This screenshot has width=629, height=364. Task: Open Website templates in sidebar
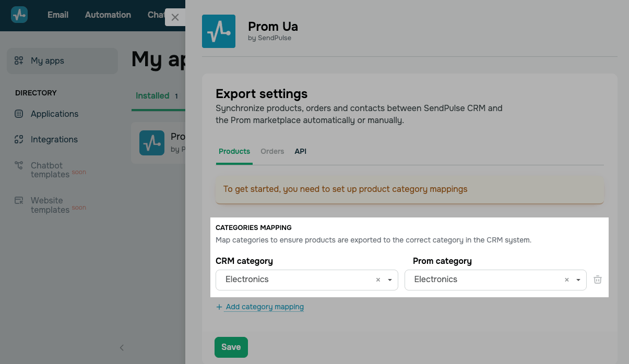(x=50, y=205)
